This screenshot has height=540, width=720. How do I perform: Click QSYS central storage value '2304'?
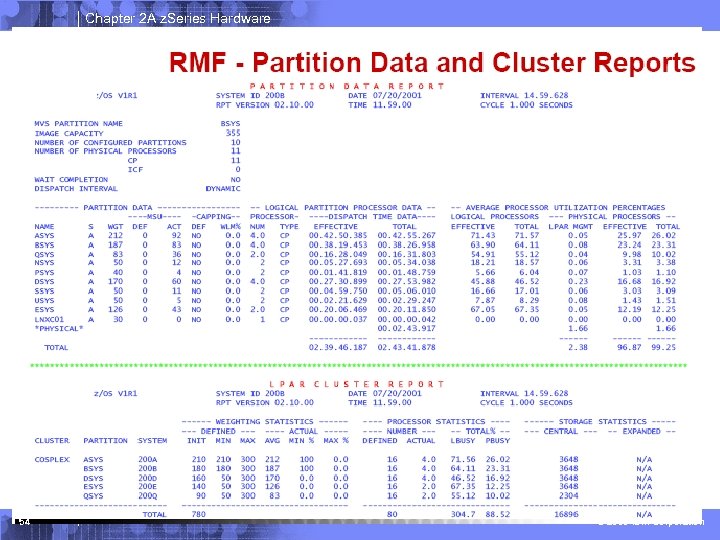pos(568,496)
